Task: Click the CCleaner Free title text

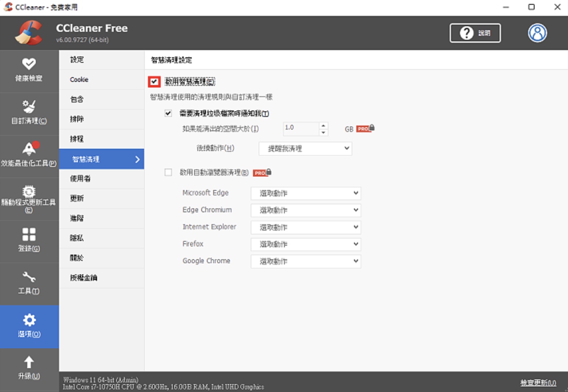Action: click(92, 28)
